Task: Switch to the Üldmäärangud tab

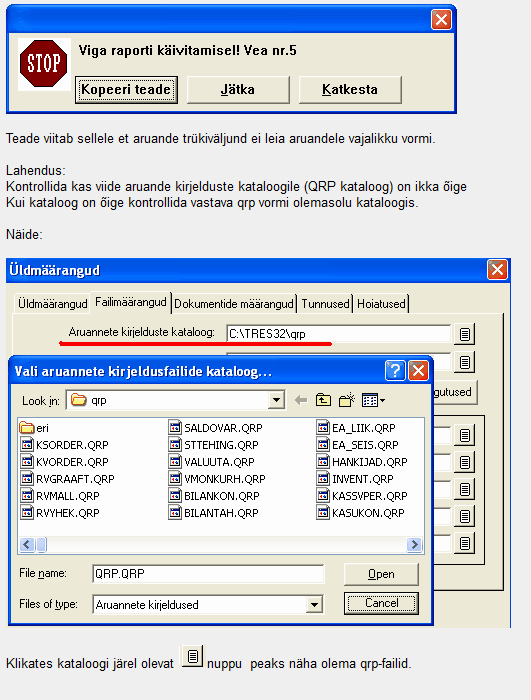Action: tap(52, 304)
